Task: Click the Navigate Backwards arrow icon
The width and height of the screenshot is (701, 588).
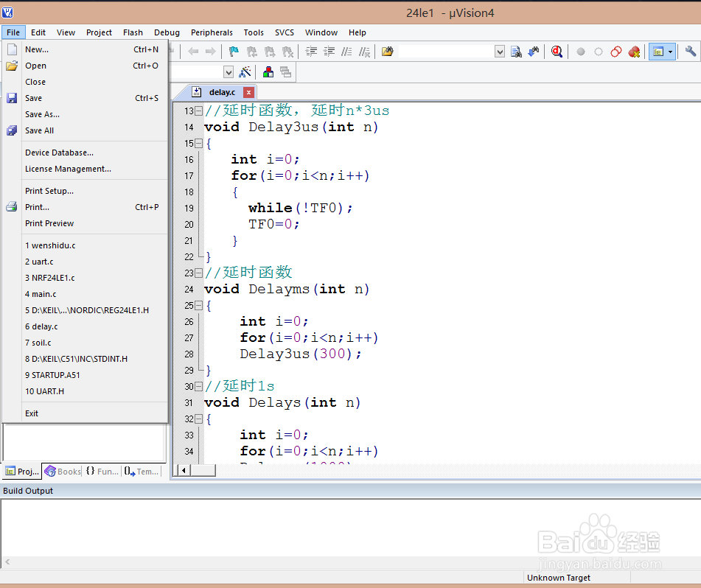Action: (193, 52)
